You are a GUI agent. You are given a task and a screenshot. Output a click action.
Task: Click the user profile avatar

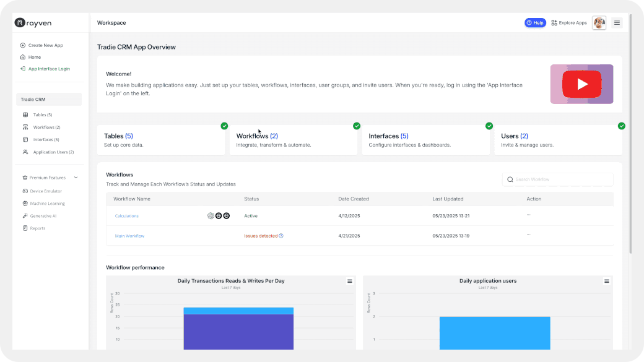click(599, 23)
